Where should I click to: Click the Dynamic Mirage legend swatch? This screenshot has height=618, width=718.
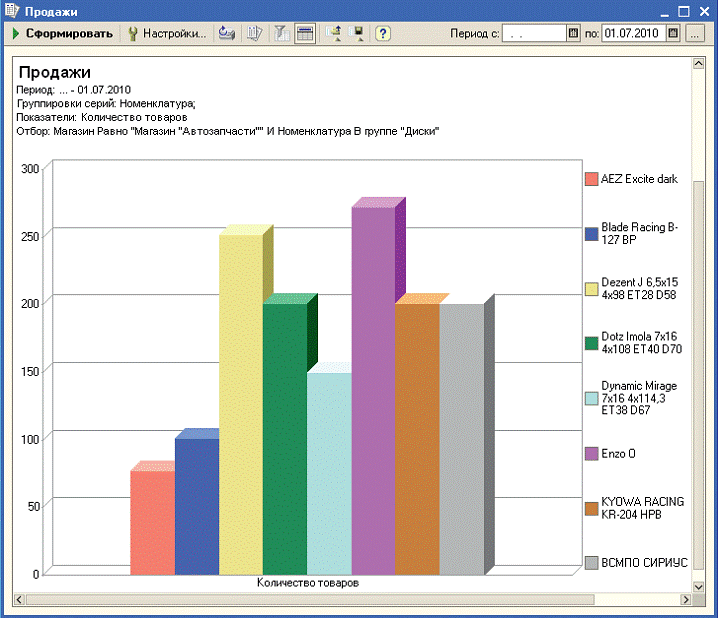pos(592,398)
